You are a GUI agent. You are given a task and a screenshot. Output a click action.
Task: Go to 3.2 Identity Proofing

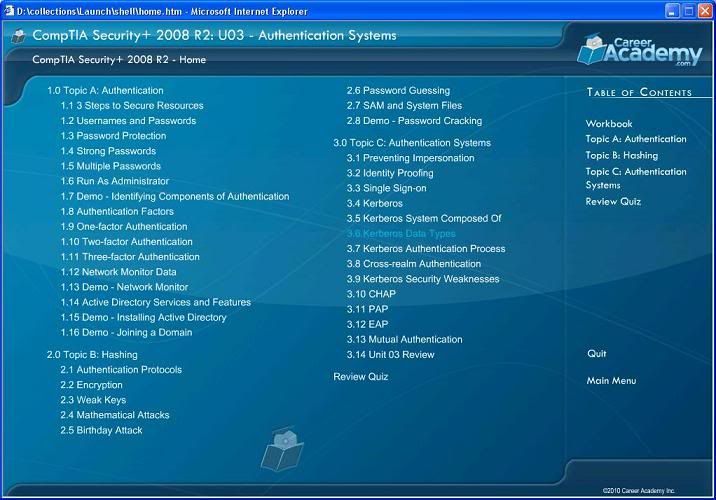click(x=390, y=173)
